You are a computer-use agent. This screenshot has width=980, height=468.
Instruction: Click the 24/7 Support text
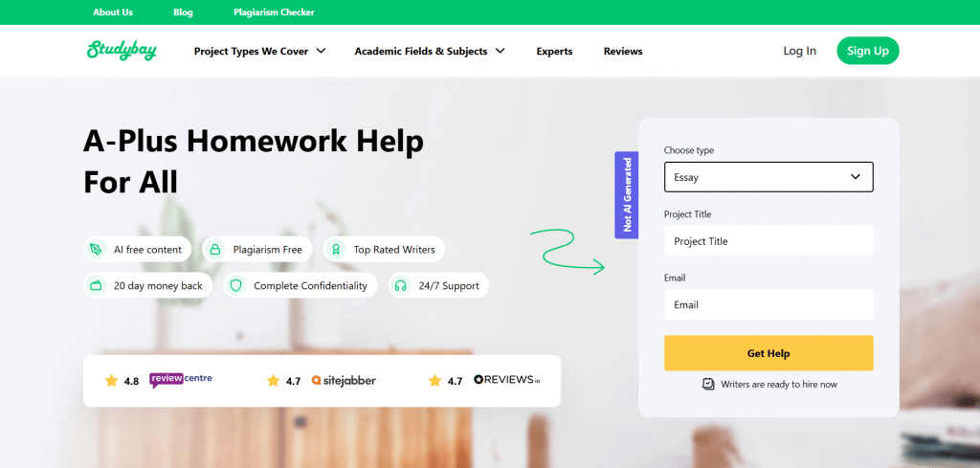449,285
